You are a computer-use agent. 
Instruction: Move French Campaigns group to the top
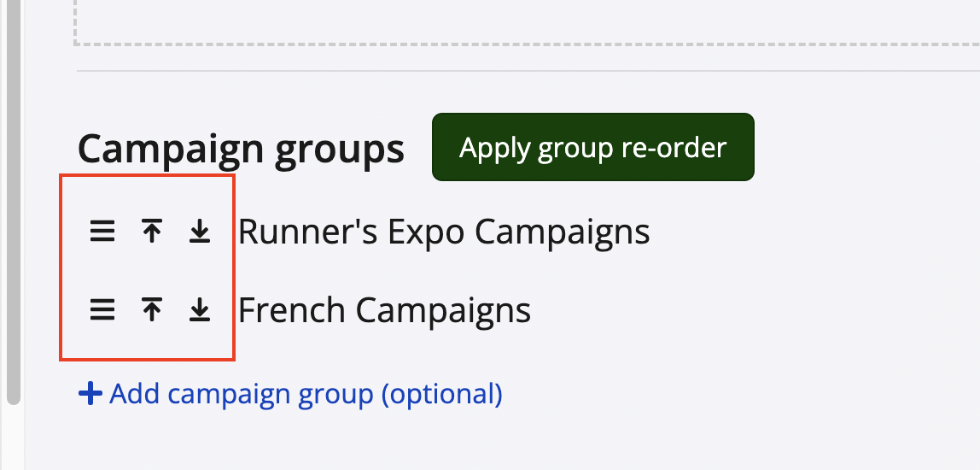click(x=152, y=310)
